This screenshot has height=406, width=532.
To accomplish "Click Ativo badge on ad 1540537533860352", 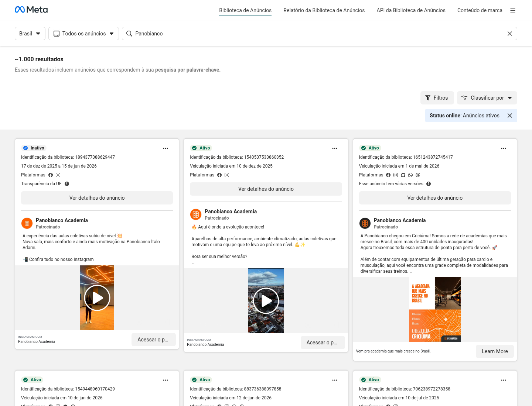I will click(x=201, y=148).
